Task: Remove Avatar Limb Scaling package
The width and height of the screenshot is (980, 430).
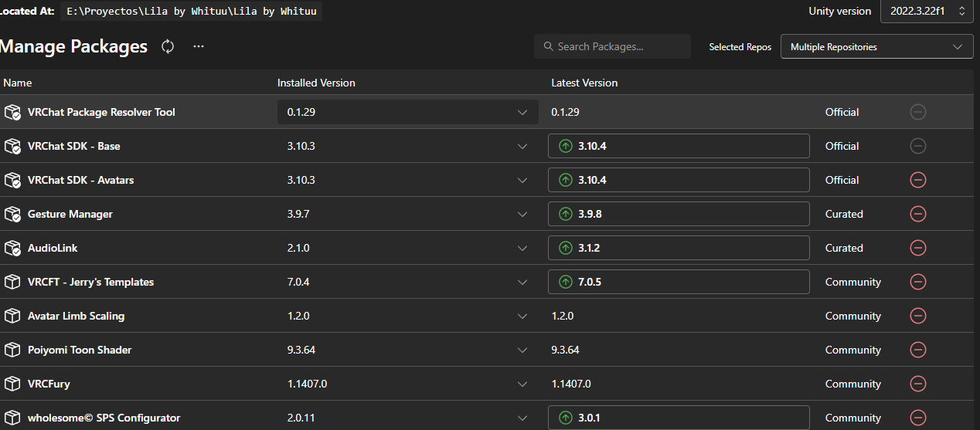Action: pos(918,316)
